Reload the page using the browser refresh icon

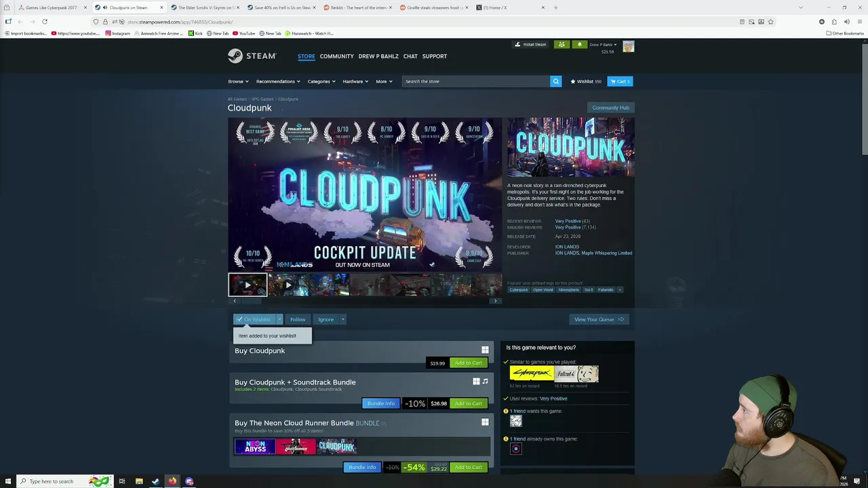[x=45, y=22]
